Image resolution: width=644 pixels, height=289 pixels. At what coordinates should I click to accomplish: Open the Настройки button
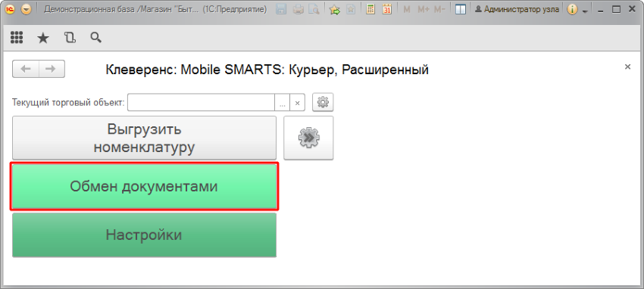point(144,235)
